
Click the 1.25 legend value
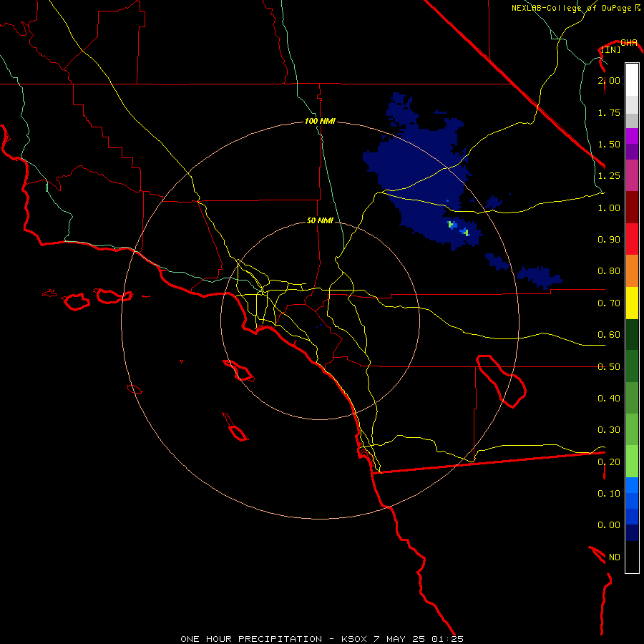609,176
